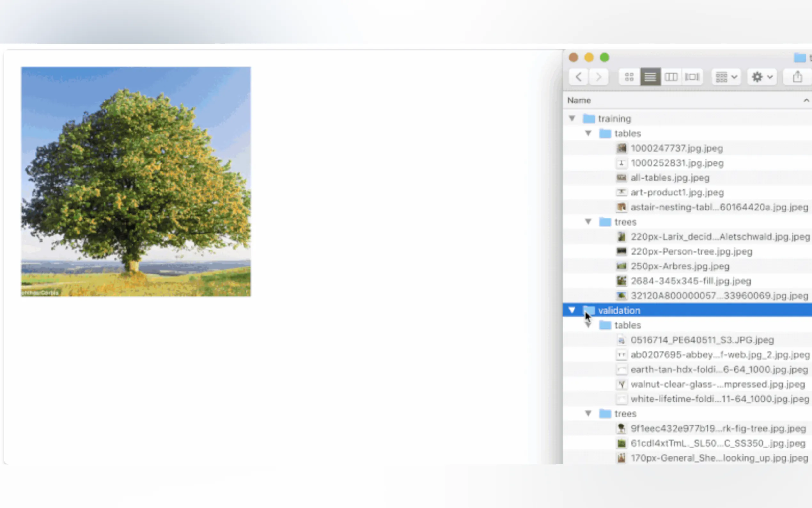Sort by the Name column header

[x=579, y=100]
